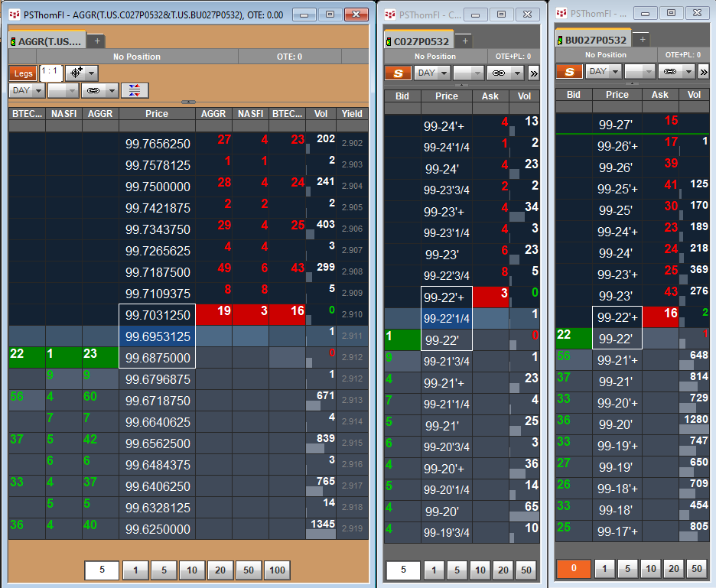Click the orange S button in C027P0532 window

point(397,73)
